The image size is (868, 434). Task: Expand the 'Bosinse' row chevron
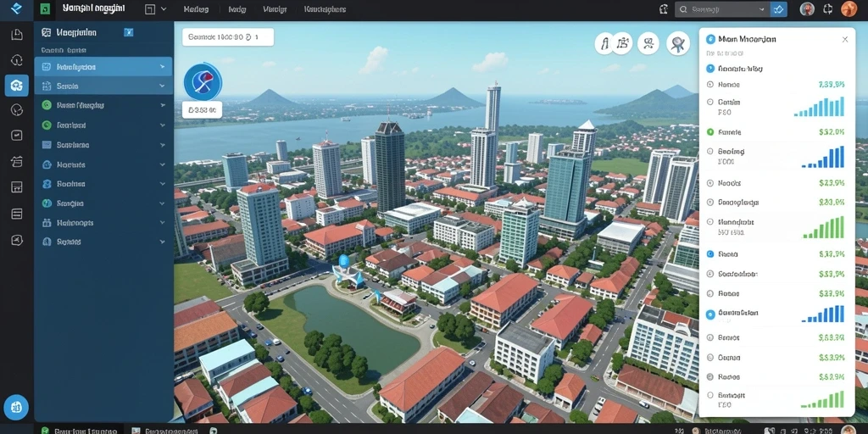tap(162, 184)
